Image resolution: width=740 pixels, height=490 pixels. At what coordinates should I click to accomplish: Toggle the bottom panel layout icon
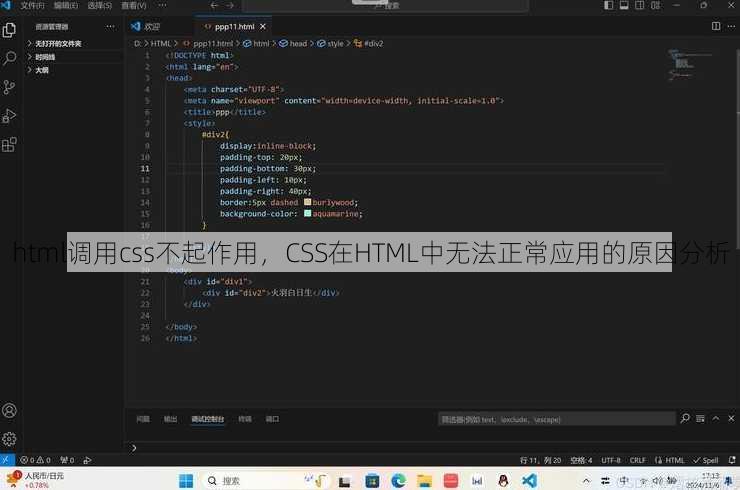[624, 5]
